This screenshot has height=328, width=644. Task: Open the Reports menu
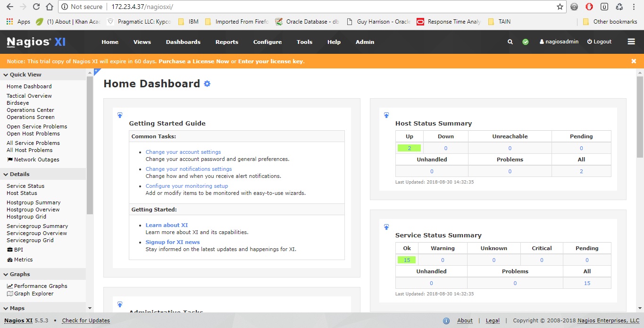[227, 42]
